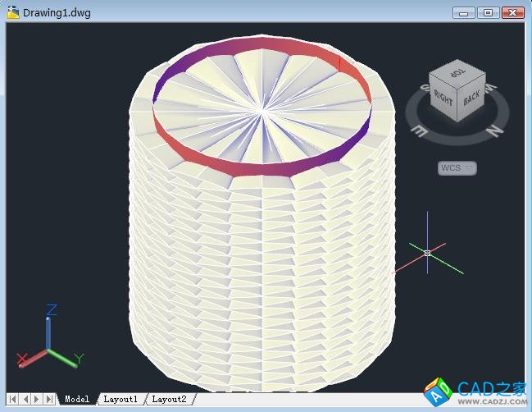
Task: Click the N compass direction on ViewCube ring
Action: coord(494,130)
